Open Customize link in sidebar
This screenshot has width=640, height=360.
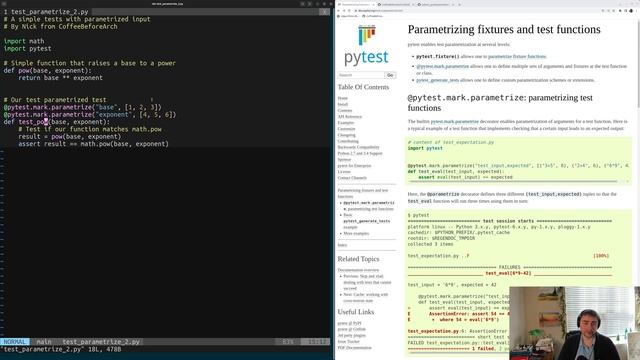pyautogui.click(x=346, y=129)
